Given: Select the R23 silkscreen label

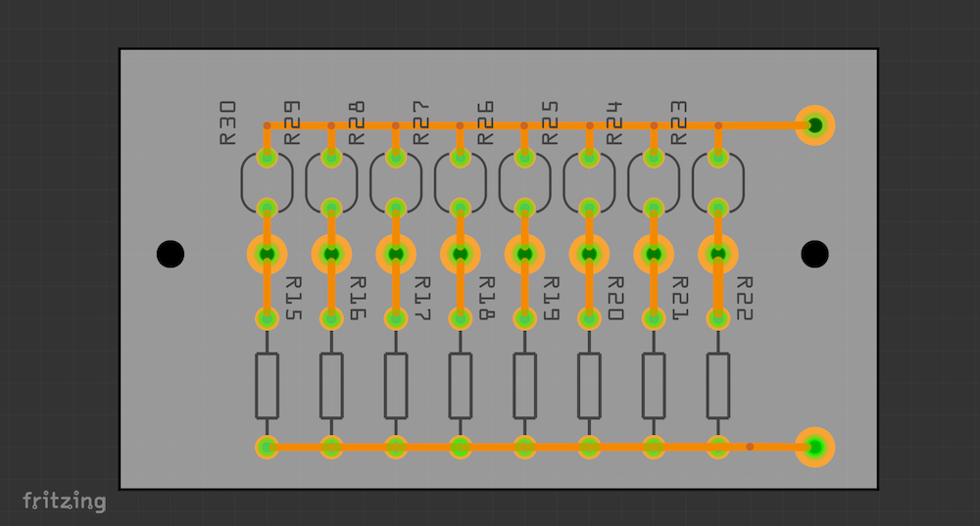Looking at the screenshot, I should point(679,123).
